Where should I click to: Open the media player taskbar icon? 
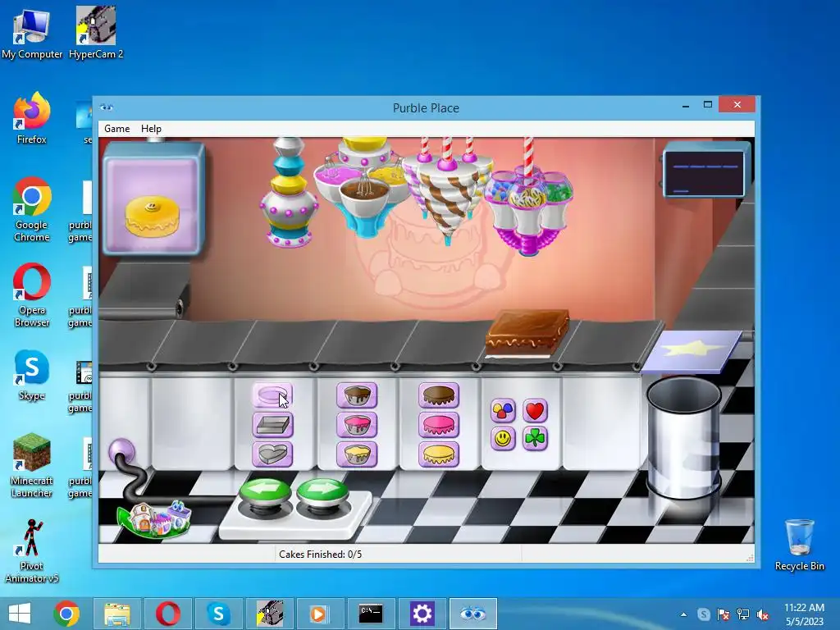320,614
